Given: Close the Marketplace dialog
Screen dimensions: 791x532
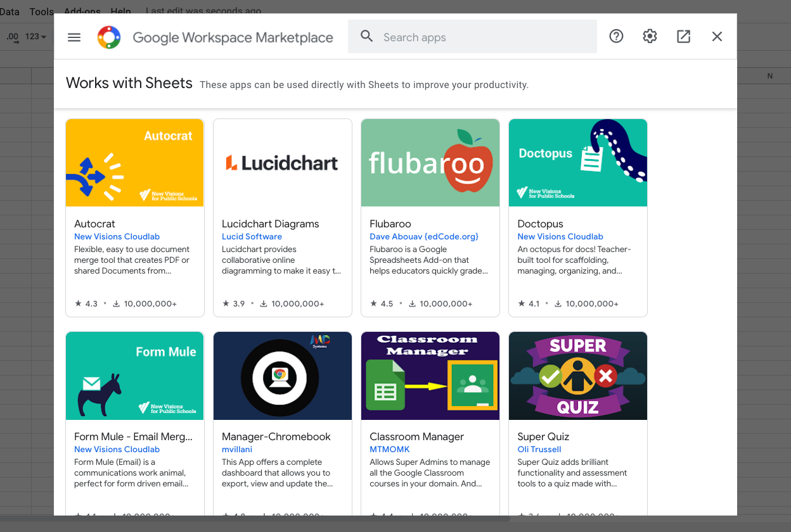Looking at the screenshot, I should coord(717,37).
